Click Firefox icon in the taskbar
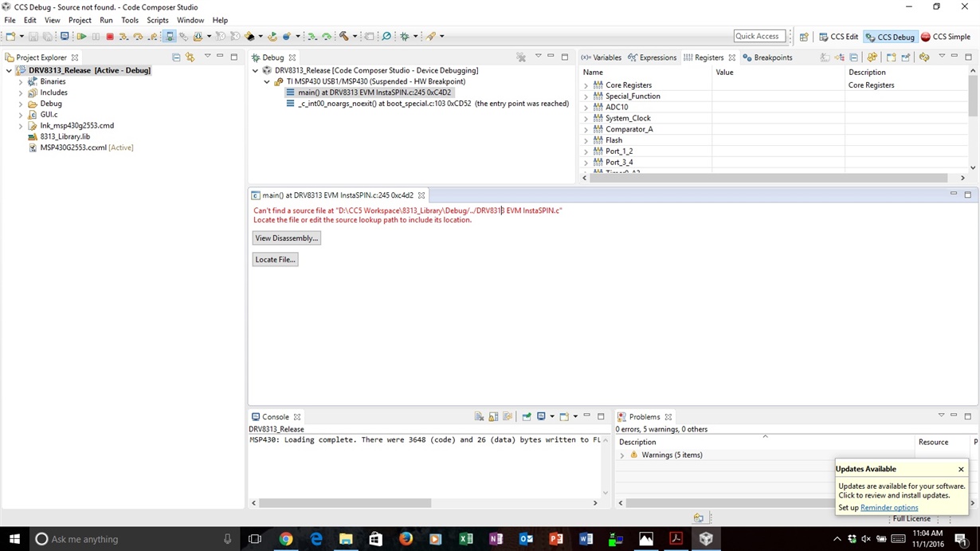Screen dimensions: 980x551 (x=406, y=539)
